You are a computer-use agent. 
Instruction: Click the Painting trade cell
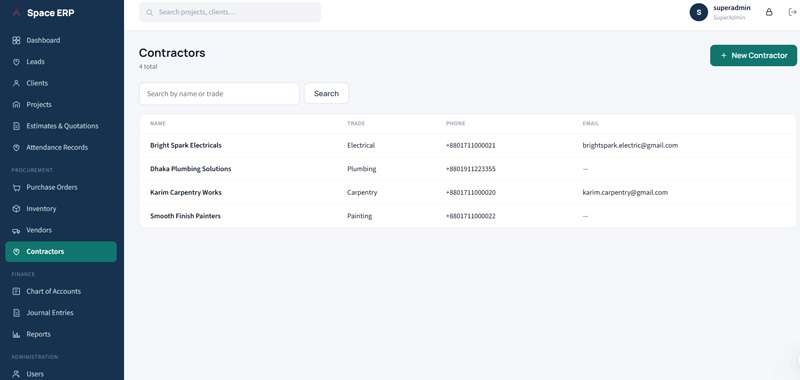359,216
